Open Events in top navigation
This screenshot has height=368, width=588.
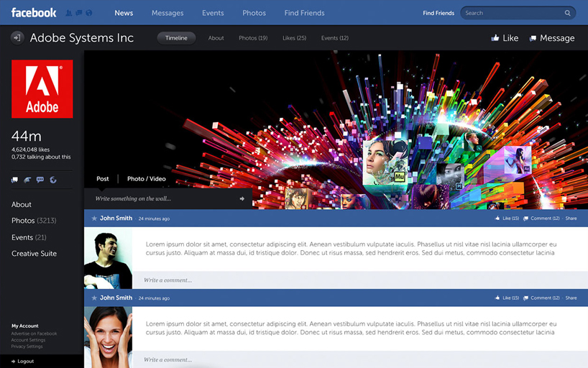[x=213, y=13]
